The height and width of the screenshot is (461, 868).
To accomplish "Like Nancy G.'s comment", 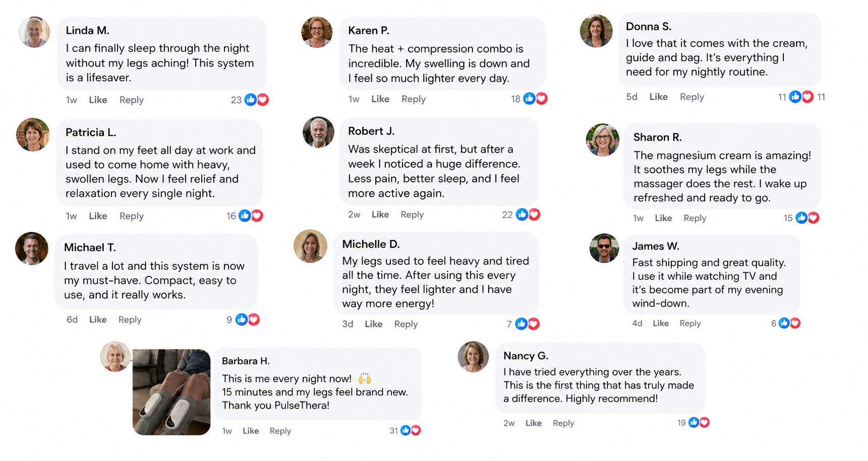I will pyautogui.click(x=534, y=423).
